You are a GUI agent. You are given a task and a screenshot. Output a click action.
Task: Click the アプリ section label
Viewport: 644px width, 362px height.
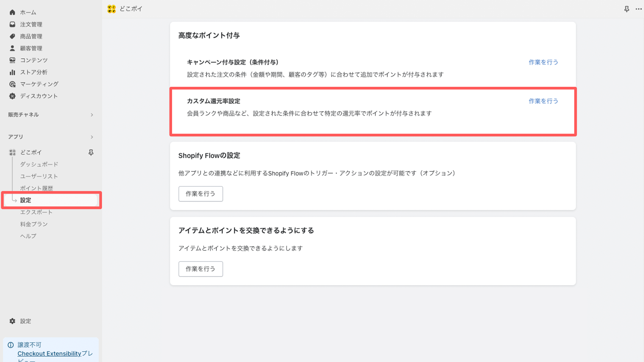16,137
